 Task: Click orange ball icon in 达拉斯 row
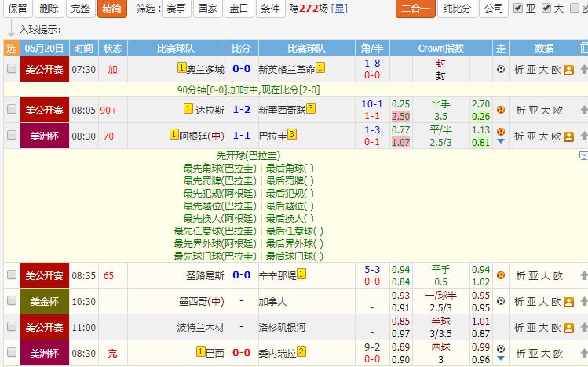501,110
